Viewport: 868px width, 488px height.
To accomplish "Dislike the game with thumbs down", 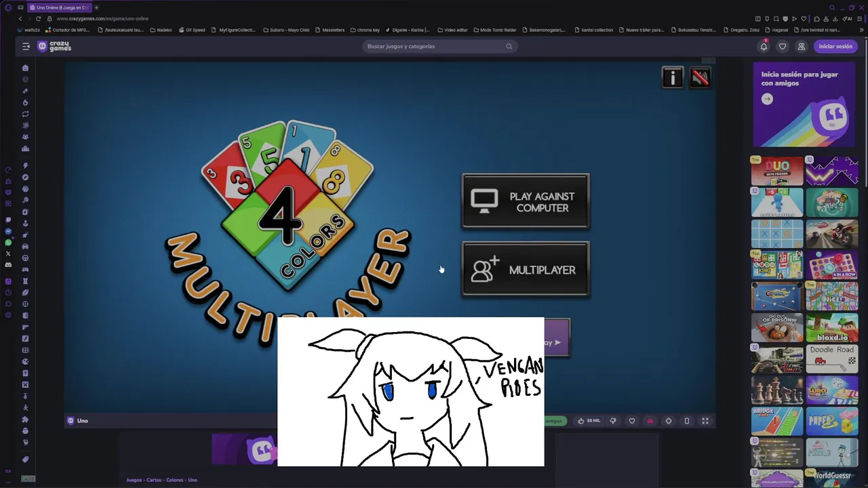I will pyautogui.click(x=613, y=421).
